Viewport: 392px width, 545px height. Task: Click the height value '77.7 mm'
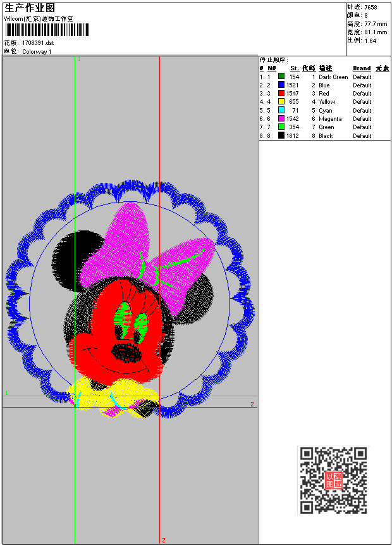(376, 24)
